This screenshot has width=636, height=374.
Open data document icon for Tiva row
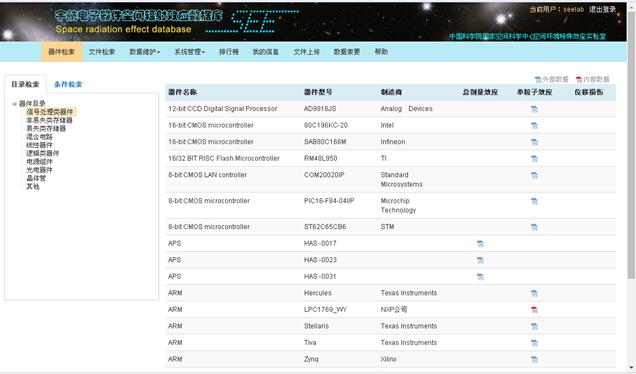534,343
